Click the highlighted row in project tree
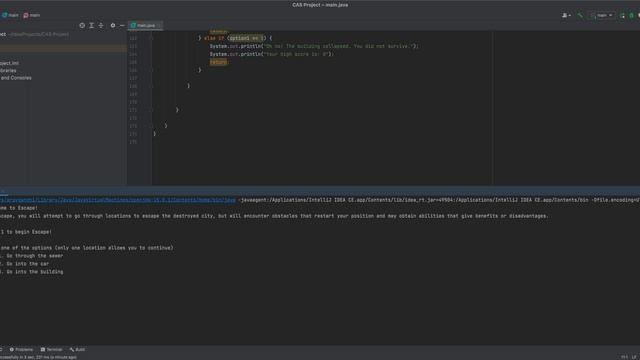 click(63, 48)
